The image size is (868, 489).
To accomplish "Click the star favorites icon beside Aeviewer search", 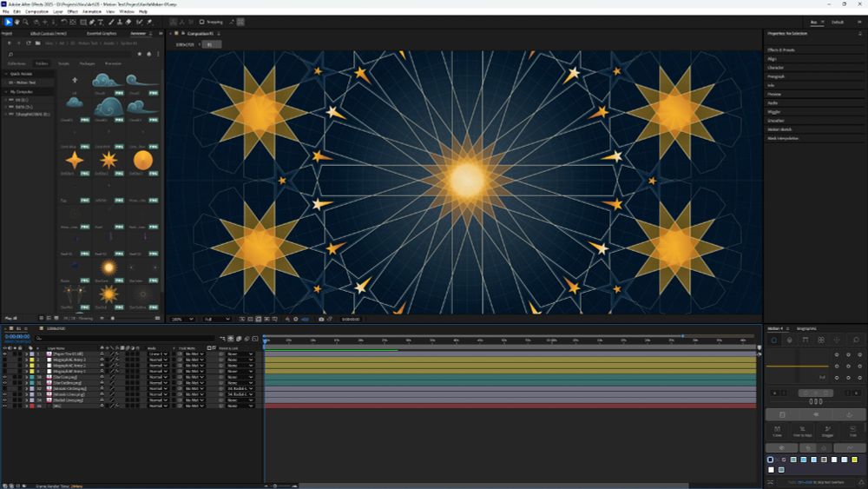I will [x=140, y=54].
